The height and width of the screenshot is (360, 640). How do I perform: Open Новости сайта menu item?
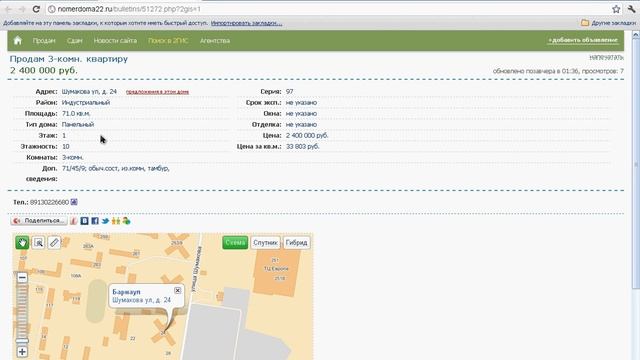[x=115, y=40]
